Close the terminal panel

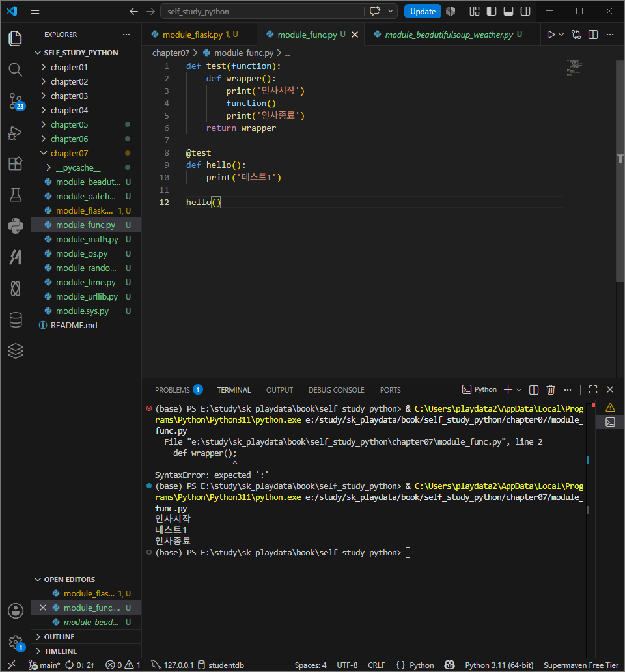[x=610, y=389]
